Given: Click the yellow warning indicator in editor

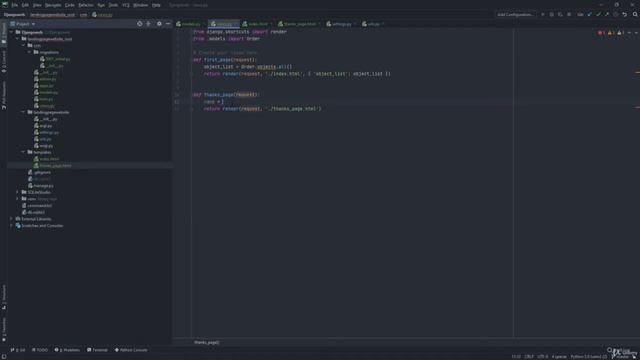Looking at the screenshot, I should click(611, 33).
